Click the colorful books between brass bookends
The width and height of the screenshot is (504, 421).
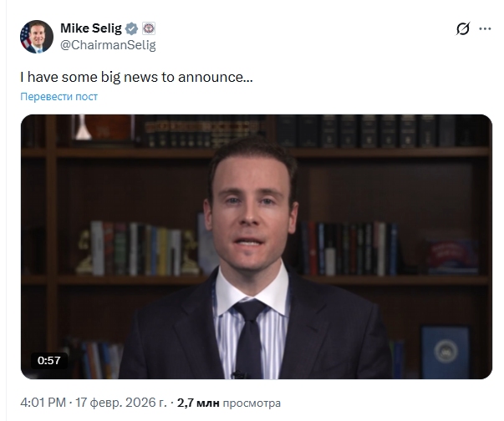[x=135, y=249]
